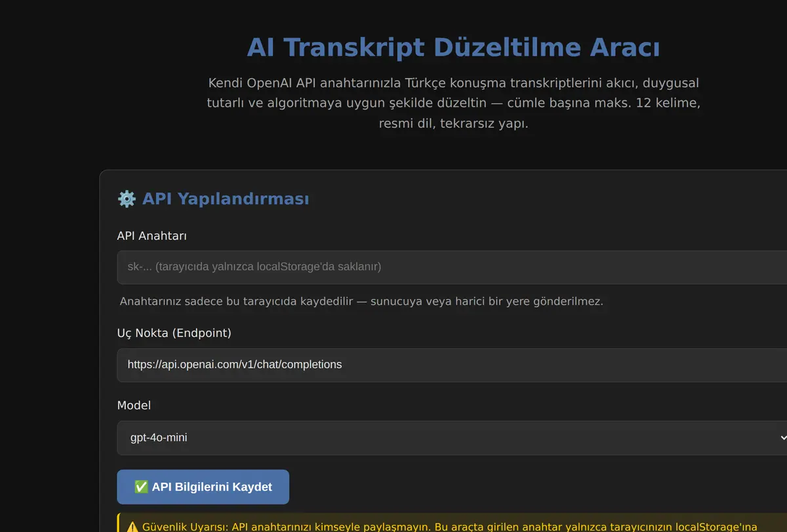Click the AI Transkript Düzeltilme Aracı heading

pos(453,48)
